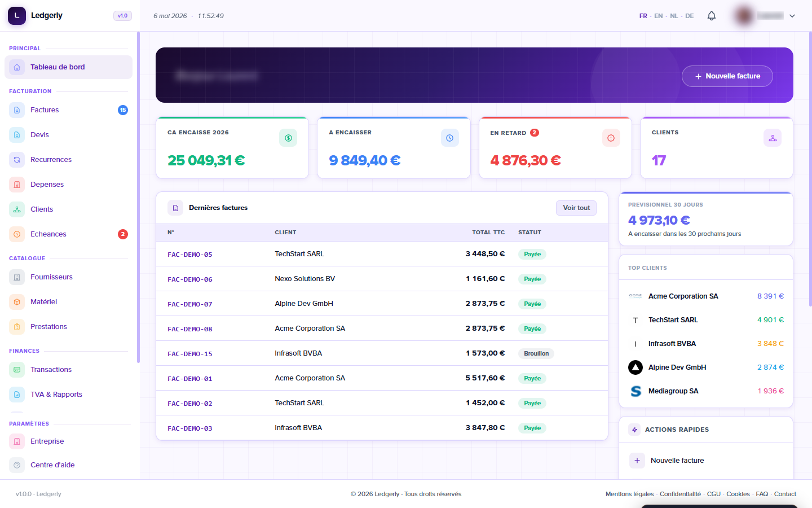
Task: Click the Depenses sidebar icon
Action: (x=17, y=185)
